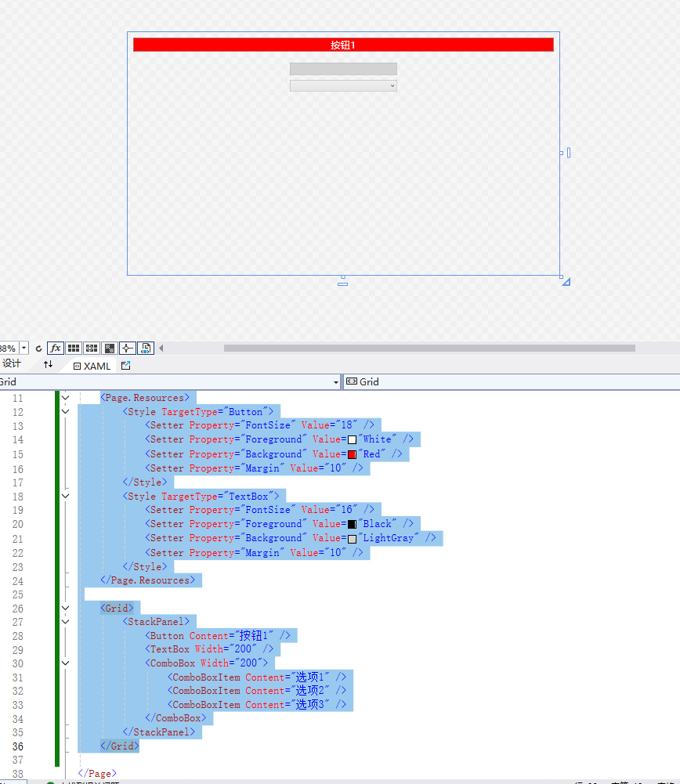Click the White color swatch on line 14
This screenshot has height=784, width=680.
coord(352,440)
